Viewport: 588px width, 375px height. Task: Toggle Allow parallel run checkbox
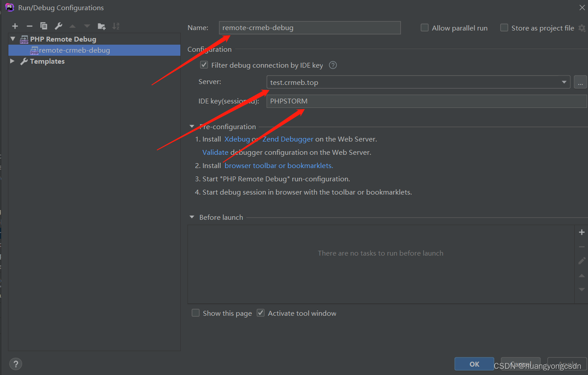point(424,27)
